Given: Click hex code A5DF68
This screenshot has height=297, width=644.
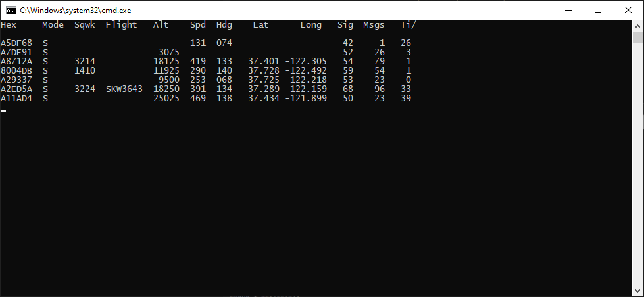Looking at the screenshot, I should (16, 43).
